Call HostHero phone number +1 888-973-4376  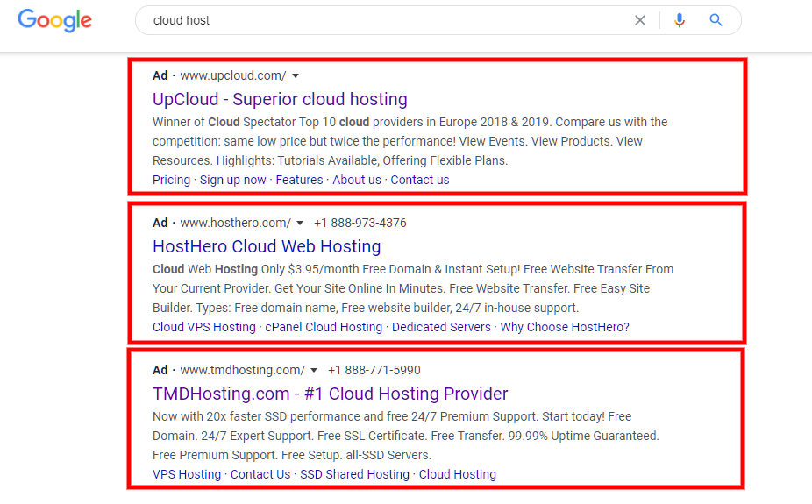[x=360, y=224]
